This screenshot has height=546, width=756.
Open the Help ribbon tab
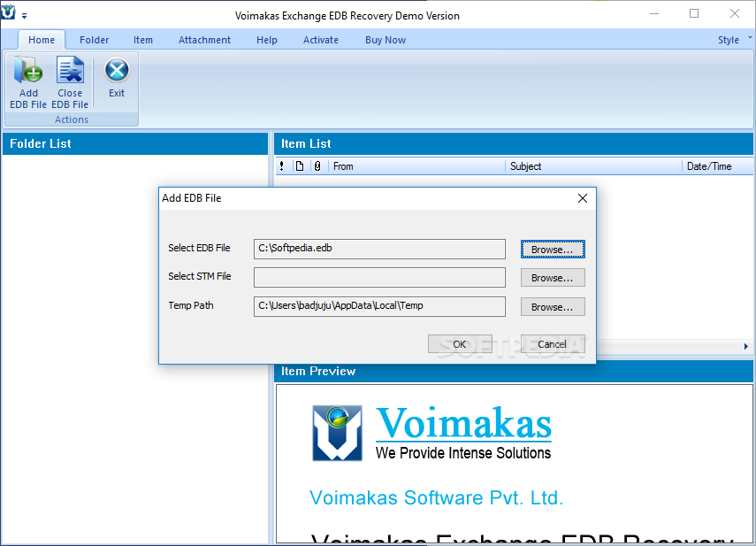click(x=267, y=40)
